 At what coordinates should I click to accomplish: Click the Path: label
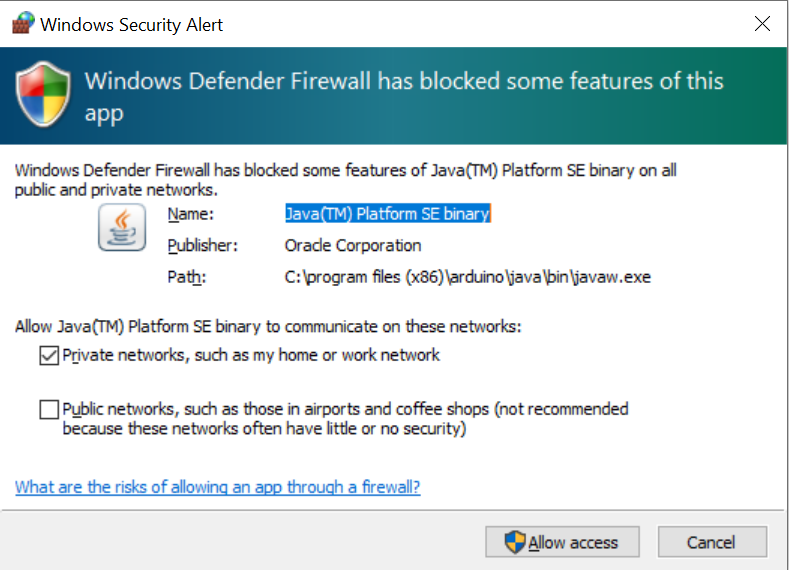(187, 277)
